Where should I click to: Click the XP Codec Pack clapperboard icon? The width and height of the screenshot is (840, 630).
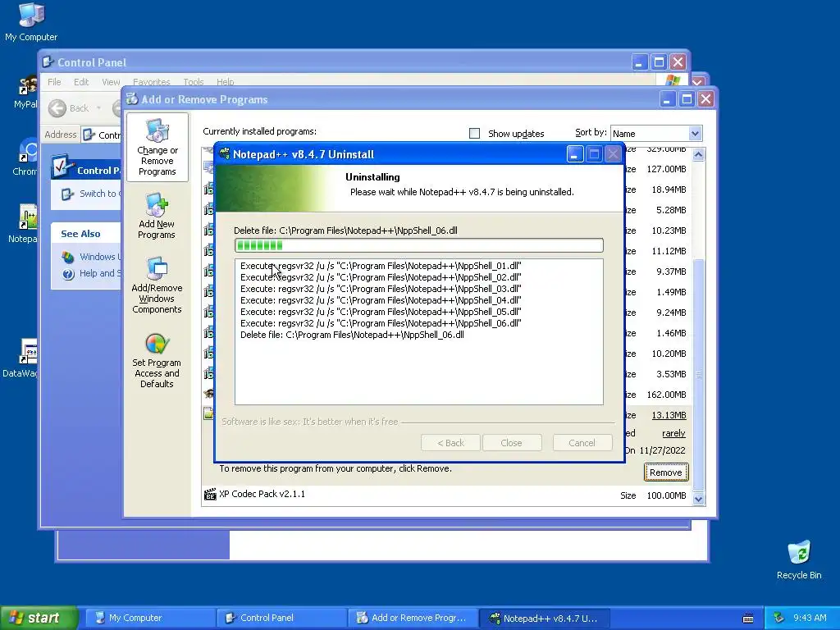(210, 494)
